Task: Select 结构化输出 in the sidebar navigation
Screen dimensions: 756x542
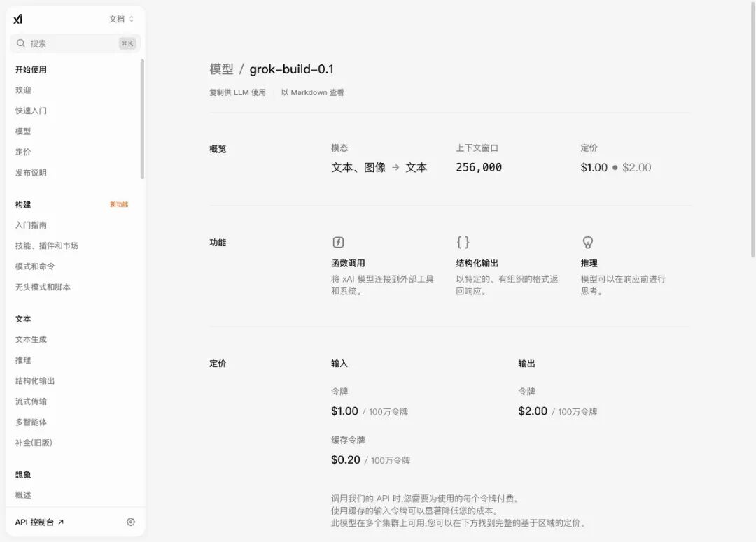Action: coord(35,381)
